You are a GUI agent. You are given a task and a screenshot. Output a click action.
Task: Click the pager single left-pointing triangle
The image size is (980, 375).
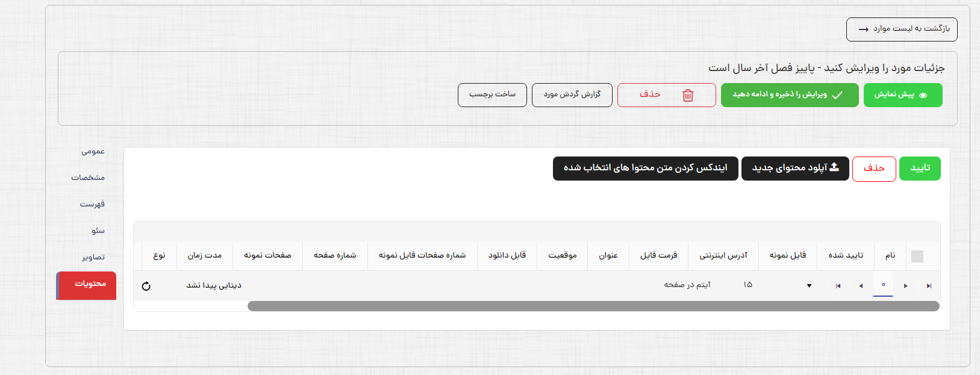(861, 286)
